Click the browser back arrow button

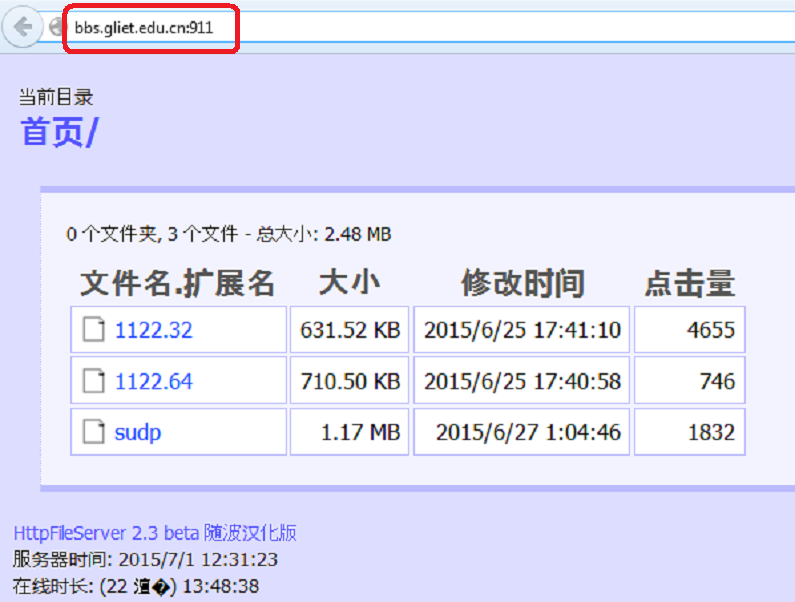[x=22, y=28]
